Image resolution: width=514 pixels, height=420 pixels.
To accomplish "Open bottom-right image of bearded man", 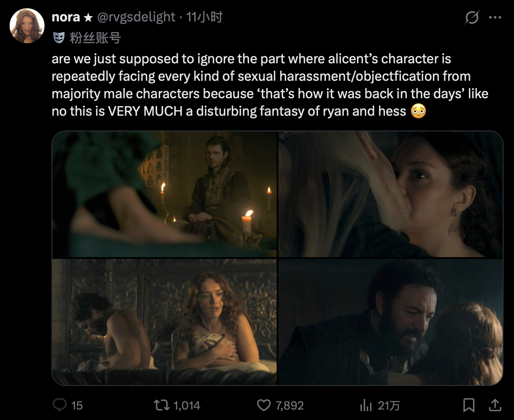I will pos(391,322).
